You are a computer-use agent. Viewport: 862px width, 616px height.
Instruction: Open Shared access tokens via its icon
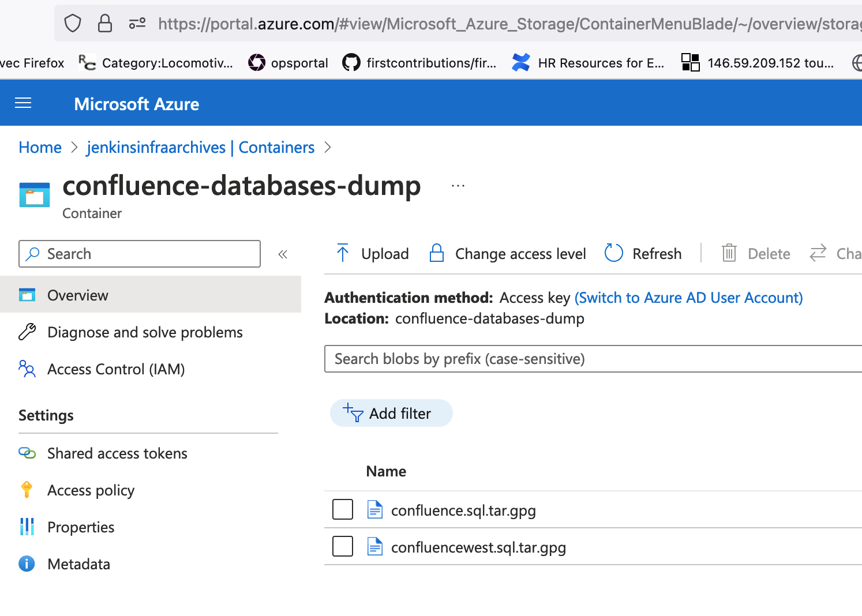click(27, 453)
